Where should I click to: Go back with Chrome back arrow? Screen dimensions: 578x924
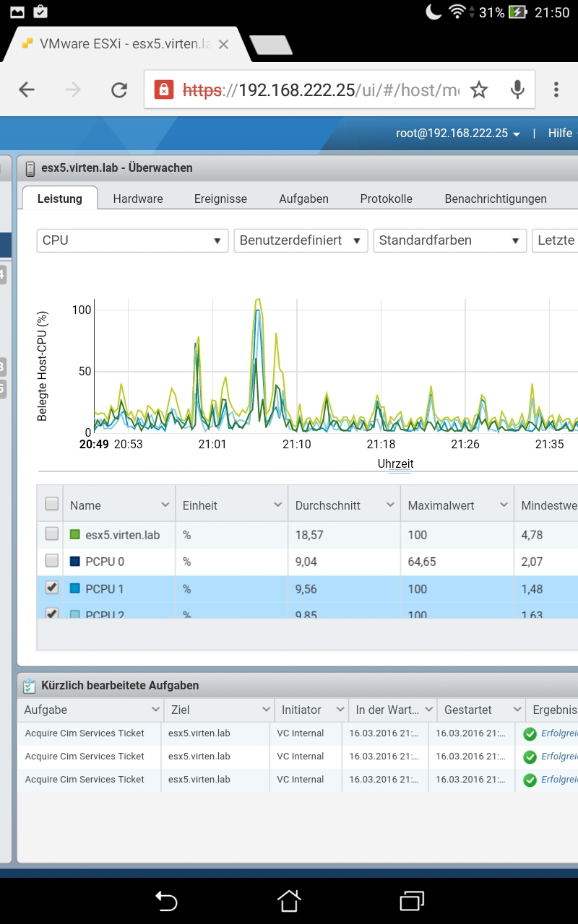pyautogui.click(x=27, y=90)
